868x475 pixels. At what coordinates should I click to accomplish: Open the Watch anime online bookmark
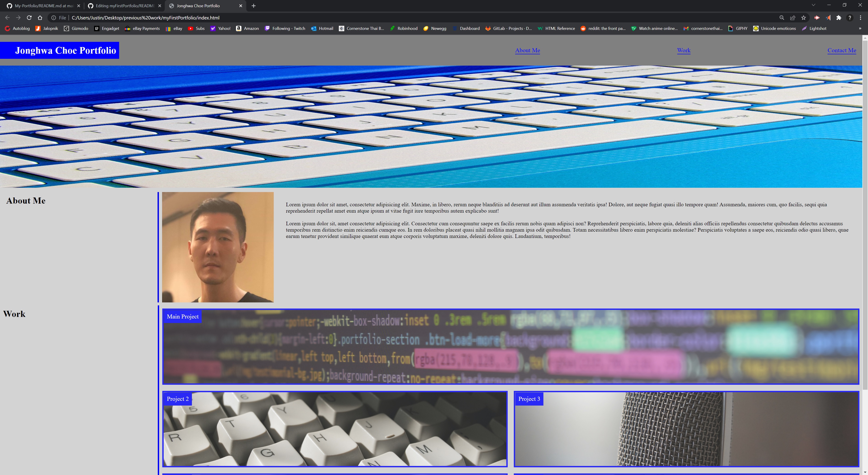(x=654, y=28)
